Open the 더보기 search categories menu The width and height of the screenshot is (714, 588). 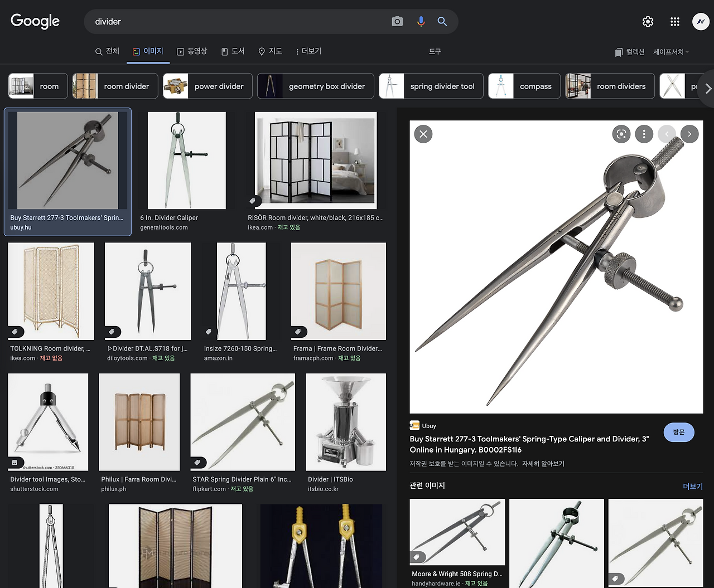[x=308, y=51]
